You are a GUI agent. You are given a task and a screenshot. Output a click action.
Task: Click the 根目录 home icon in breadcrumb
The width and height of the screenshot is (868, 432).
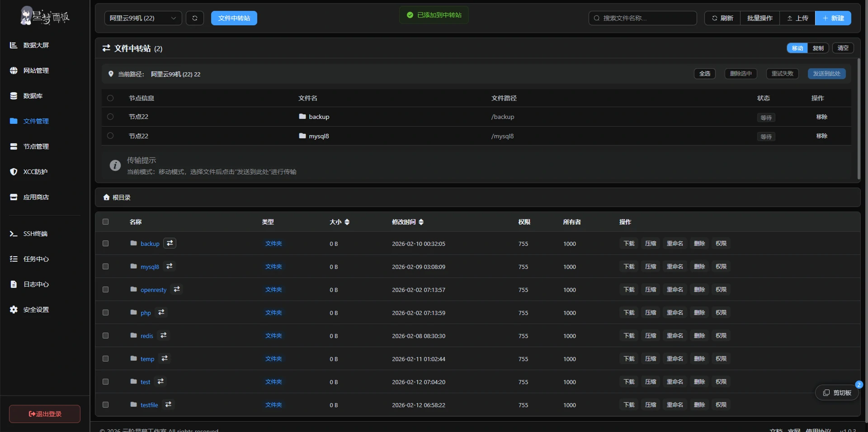pyautogui.click(x=107, y=197)
